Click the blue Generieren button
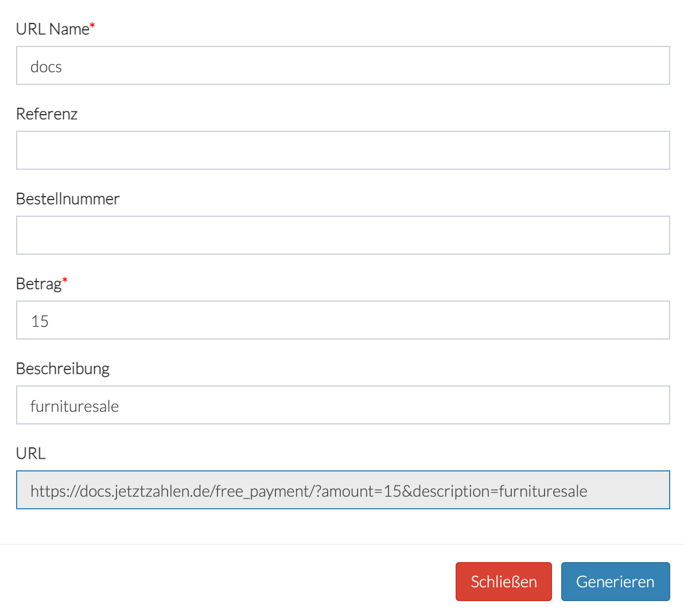The width and height of the screenshot is (684, 616). click(x=616, y=582)
